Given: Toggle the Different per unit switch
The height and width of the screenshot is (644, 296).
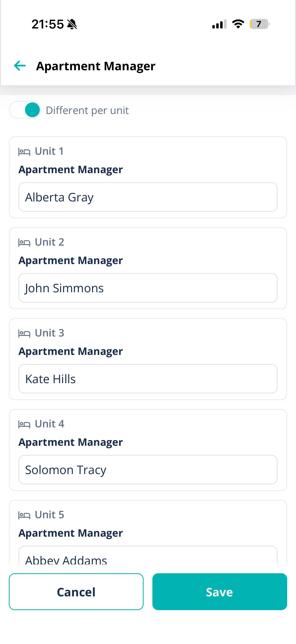Looking at the screenshot, I should 25,110.
